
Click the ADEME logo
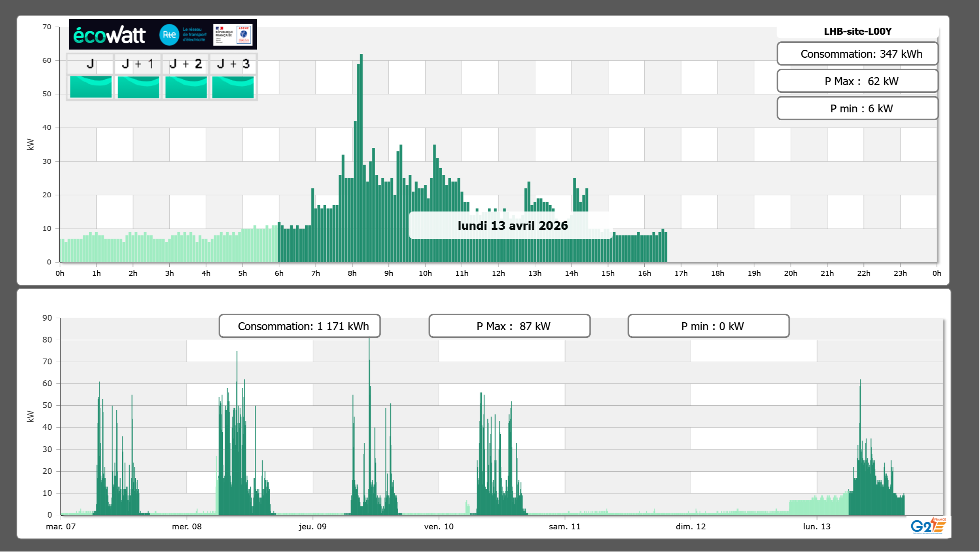coord(244,35)
